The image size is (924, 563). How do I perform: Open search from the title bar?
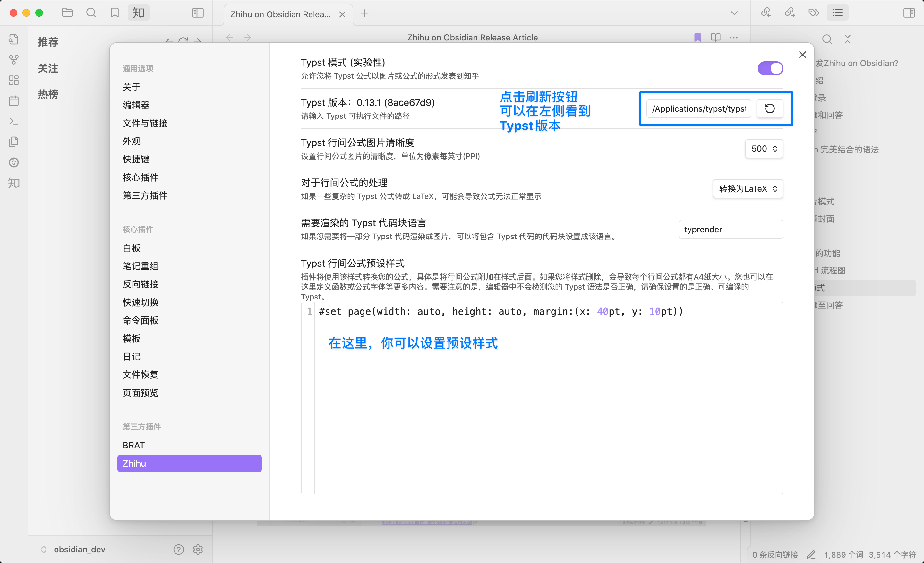coord(91,13)
